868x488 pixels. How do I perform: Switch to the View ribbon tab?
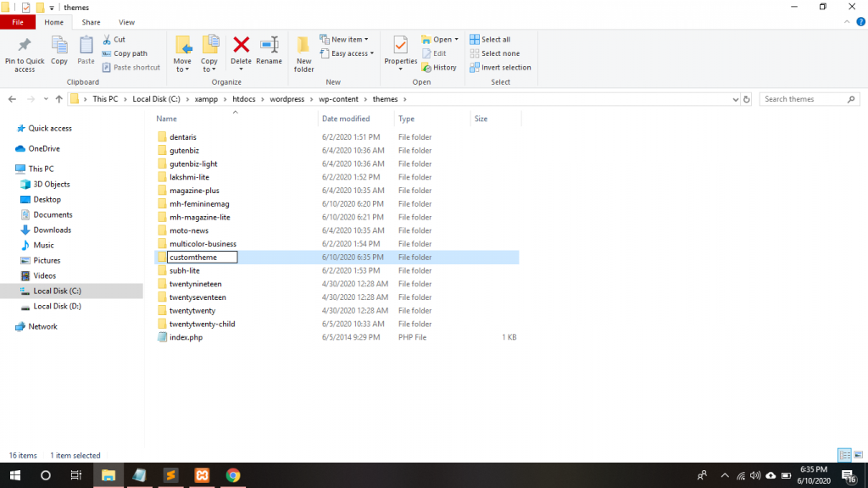(x=126, y=22)
